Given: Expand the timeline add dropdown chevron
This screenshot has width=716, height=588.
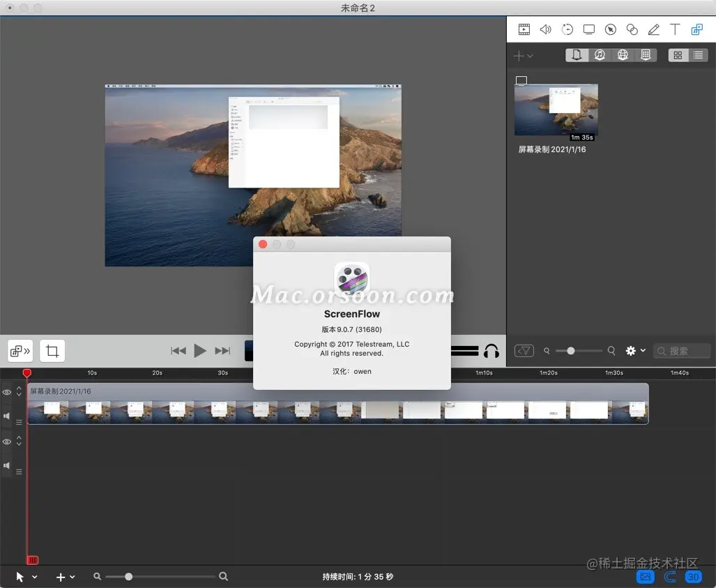Looking at the screenshot, I should [x=72, y=577].
